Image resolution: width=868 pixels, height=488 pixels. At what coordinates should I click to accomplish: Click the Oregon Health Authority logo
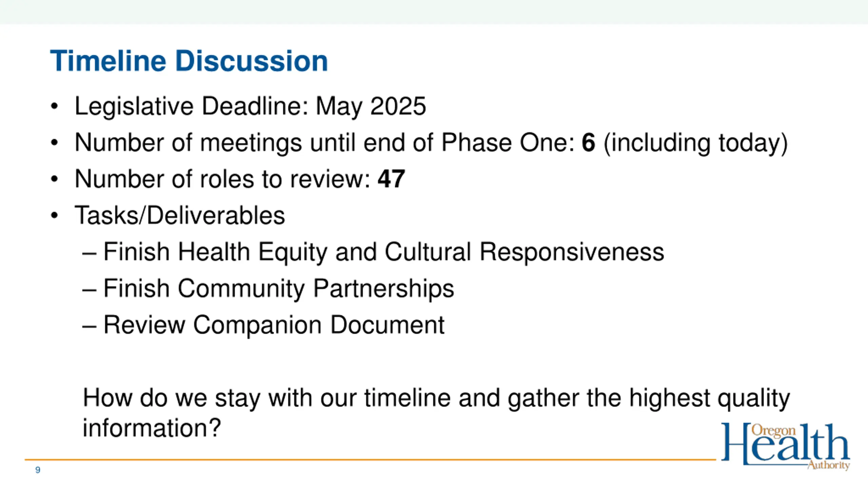(x=785, y=446)
